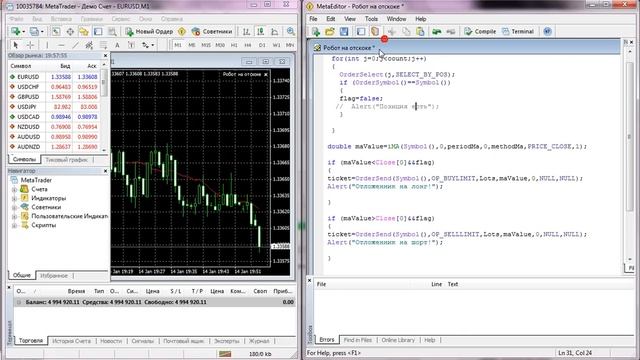Click the Terminal button in MetaEditor
This screenshot has width=640, height=360.
[518, 31]
